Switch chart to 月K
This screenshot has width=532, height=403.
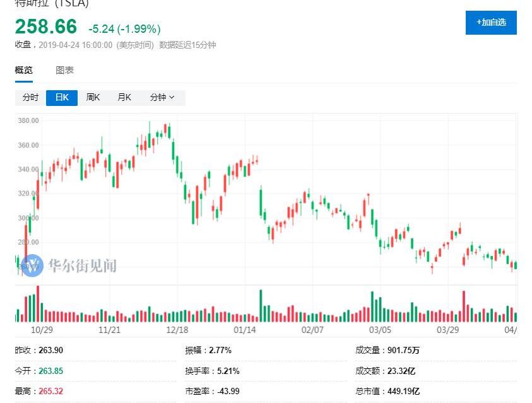(x=124, y=98)
